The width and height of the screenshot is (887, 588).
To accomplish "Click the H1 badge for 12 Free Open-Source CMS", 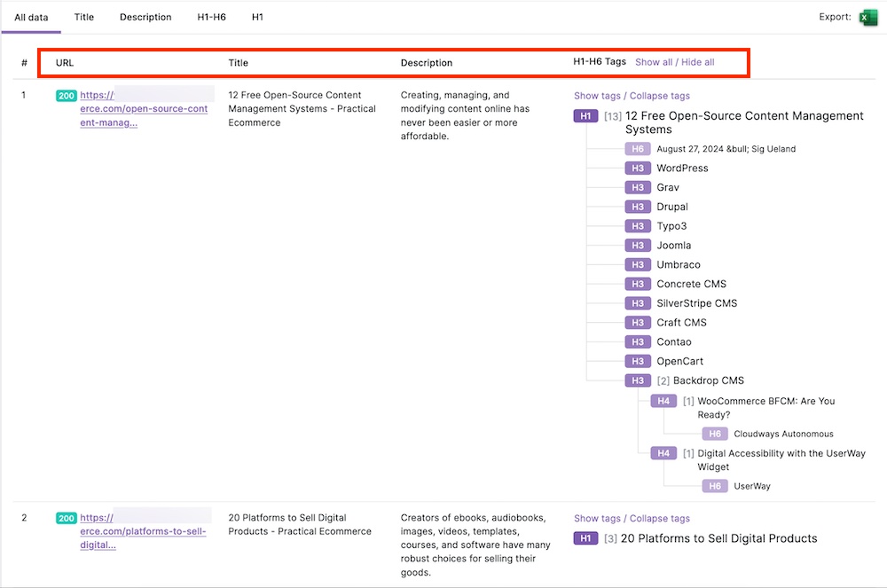I will [x=585, y=116].
